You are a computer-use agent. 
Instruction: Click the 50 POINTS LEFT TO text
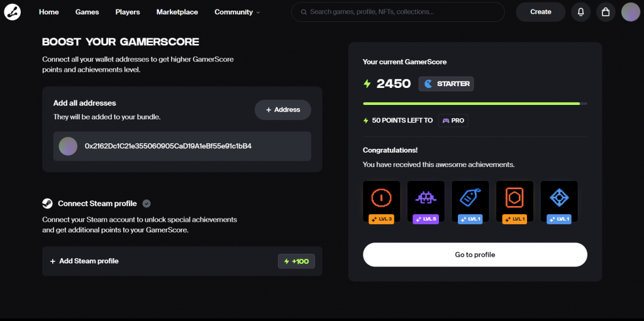402,121
